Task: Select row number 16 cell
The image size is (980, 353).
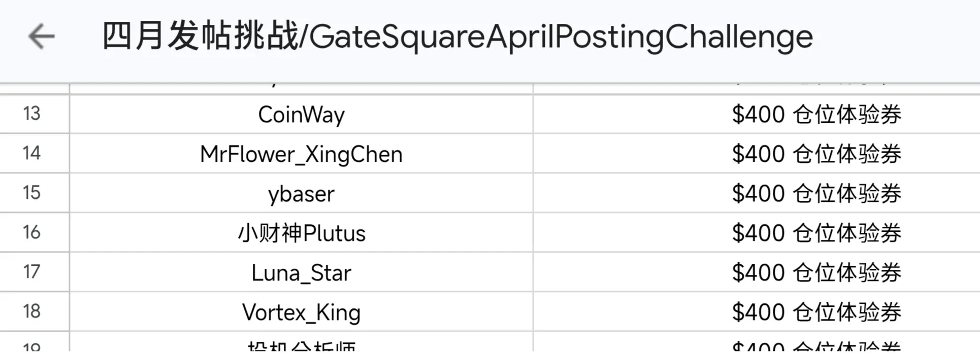Action: tap(34, 233)
